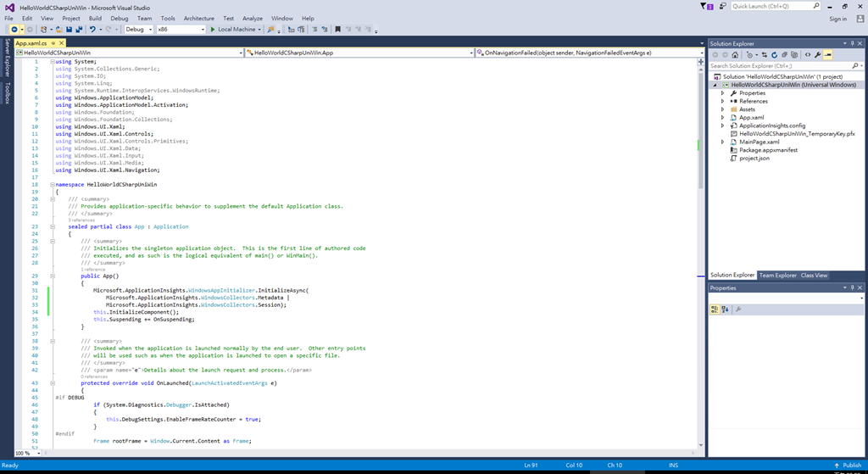The height and width of the screenshot is (474, 868).
Task: Open the Debug menu
Action: (119, 19)
